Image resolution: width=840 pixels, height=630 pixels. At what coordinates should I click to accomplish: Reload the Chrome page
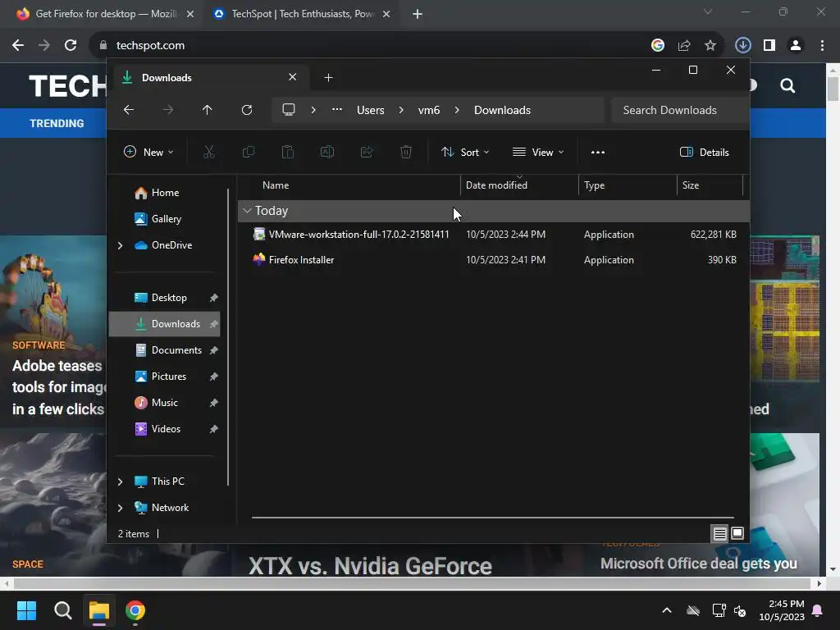(x=71, y=45)
